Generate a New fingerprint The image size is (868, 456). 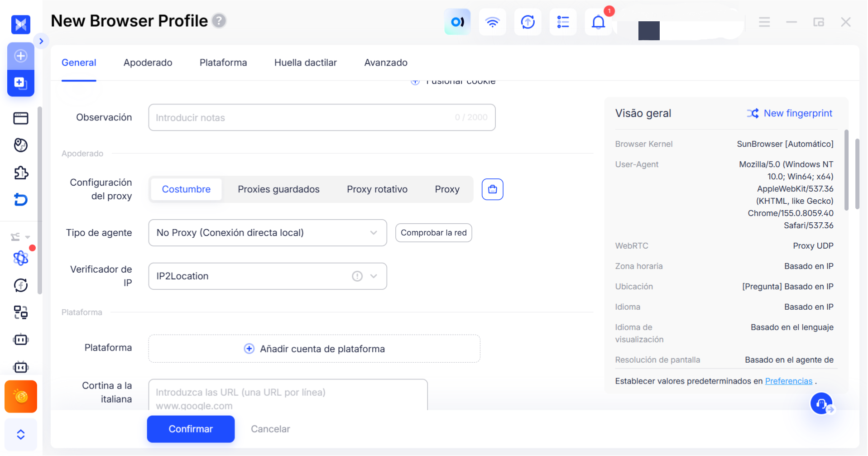(x=790, y=113)
